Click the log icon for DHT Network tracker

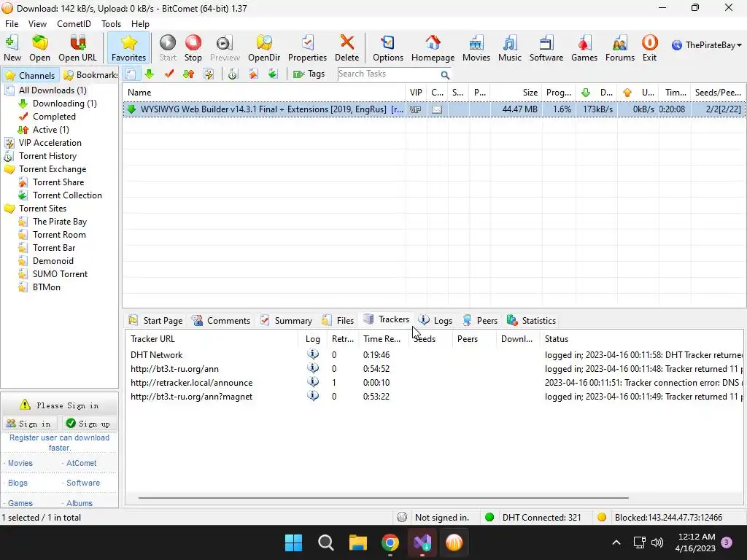click(312, 354)
